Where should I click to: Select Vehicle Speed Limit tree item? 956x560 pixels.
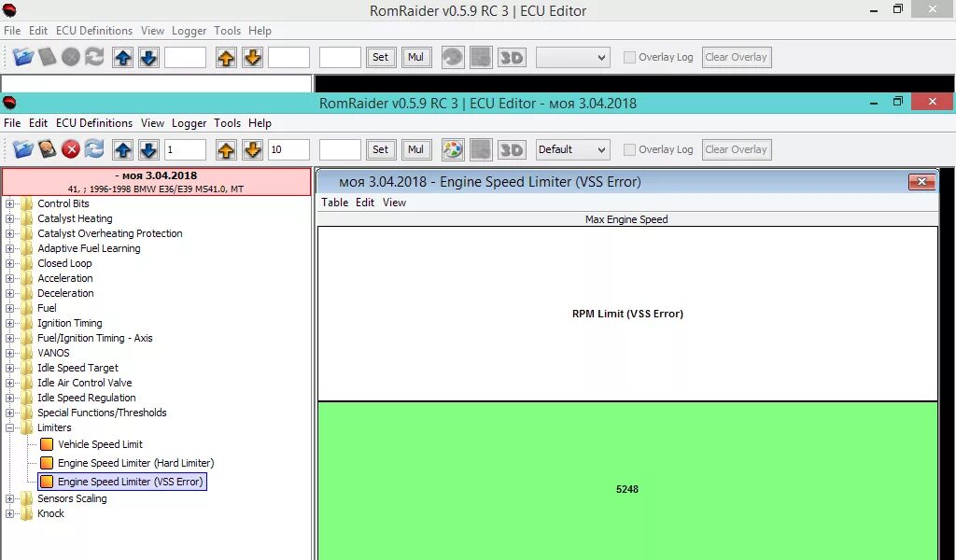click(x=100, y=444)
